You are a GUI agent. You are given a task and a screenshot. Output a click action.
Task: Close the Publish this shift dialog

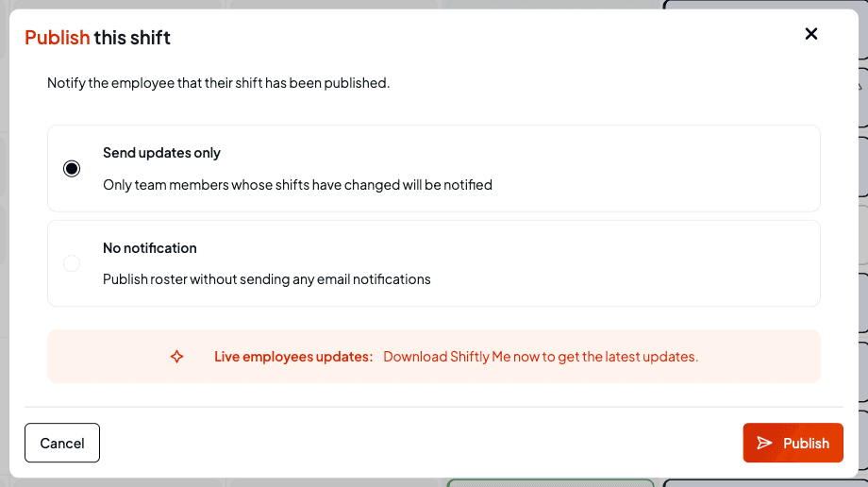click(x=811, y=34)
